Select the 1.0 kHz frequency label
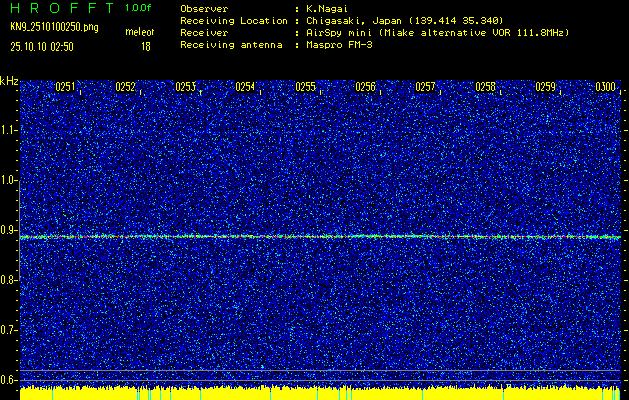The height and width of the screenshot is (400, 629). (9, 180)
